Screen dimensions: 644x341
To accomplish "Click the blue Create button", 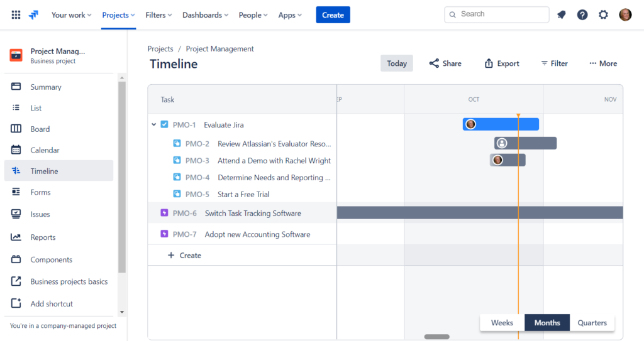I will (333, 15).
